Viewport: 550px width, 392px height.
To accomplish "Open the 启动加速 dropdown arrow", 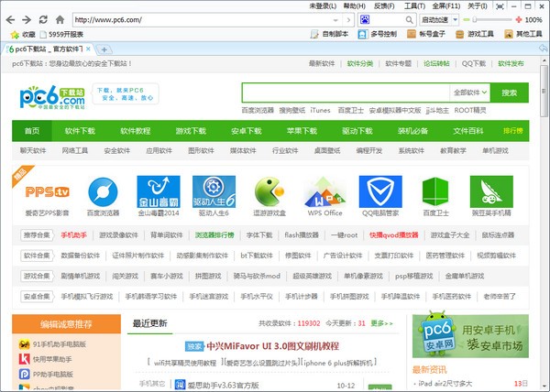I will click(455, 19).
